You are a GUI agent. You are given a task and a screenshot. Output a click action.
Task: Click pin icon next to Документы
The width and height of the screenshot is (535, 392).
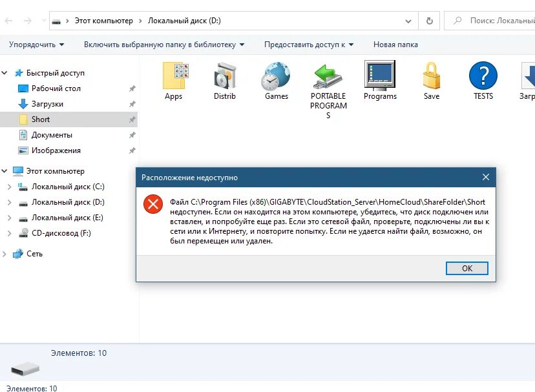pyautogui.click(x=132, y=135)
